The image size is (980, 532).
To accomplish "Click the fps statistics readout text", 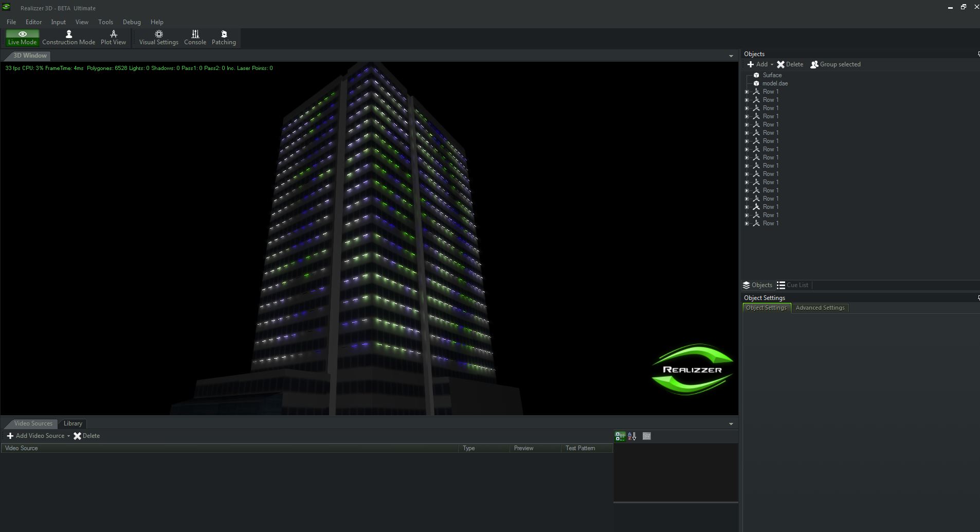I will tap(139, 68).
